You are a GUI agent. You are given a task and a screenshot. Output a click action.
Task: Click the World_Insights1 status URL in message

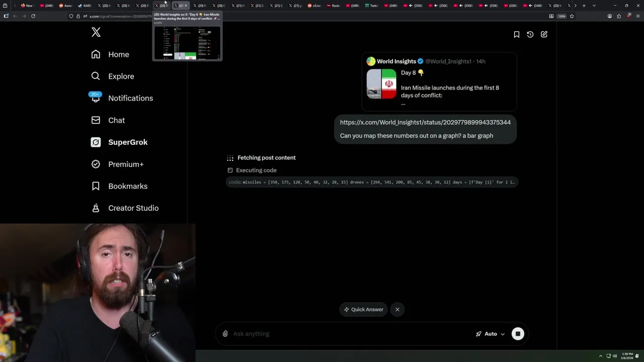[x=425, y=122]
